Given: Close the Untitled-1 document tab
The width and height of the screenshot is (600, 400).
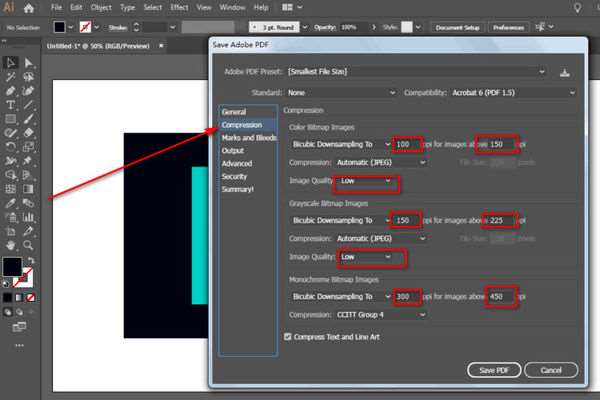Looking at the screenshot, I should click(161, 46).
